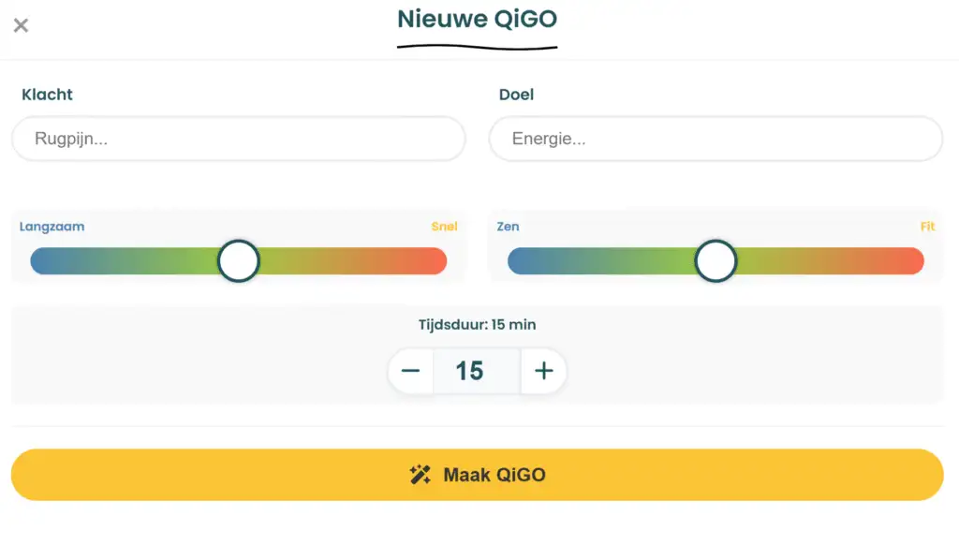This screenshot has width=959, height=560.
Task: Click the Nieuwe QiGO title
Action: pyautogui.click(x=477, y=19)
